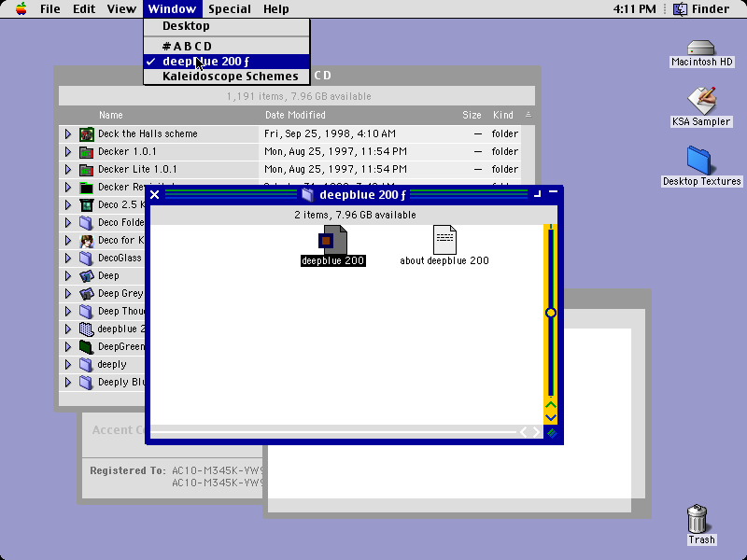The height and width of the screenshot is (560, 747).
Task: Open the Special menu
Action: (230, 8)
